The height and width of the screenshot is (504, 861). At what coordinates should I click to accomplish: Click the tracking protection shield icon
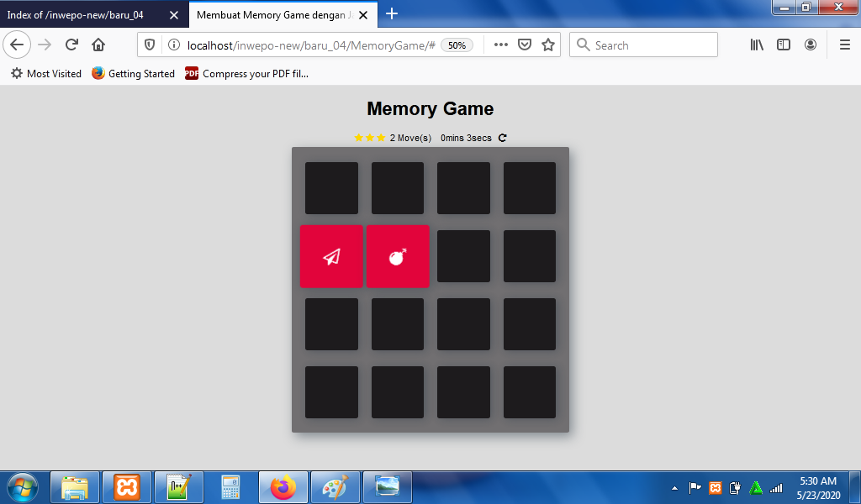point(150,45)
